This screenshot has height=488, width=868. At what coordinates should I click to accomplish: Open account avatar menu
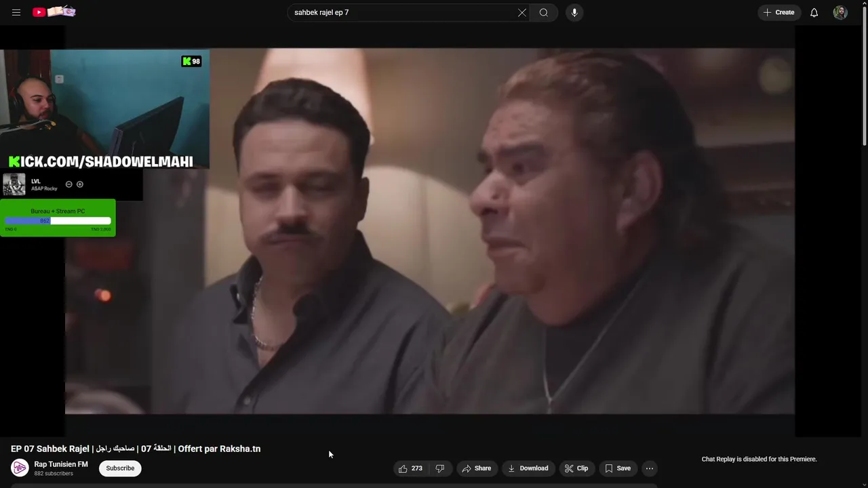pos(840,12)
